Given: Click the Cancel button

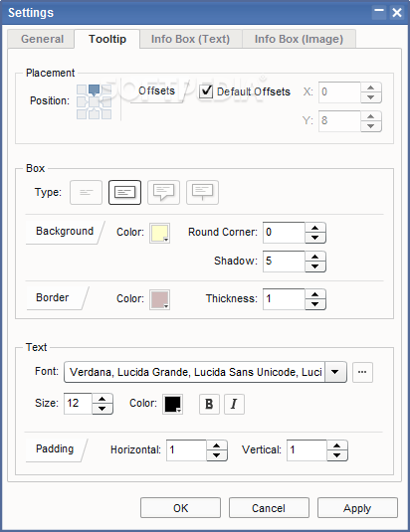Looking at the screenshot, I should pos(269,508).
